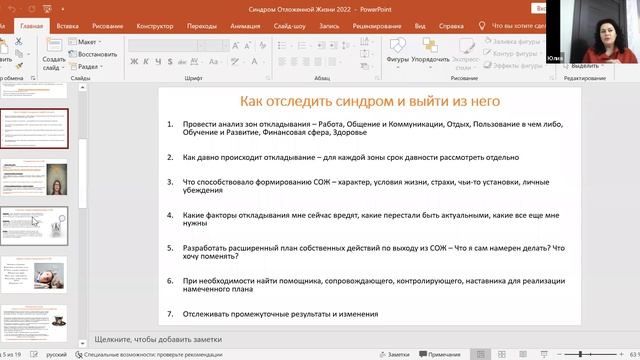Click the notes field Щелкните, чтобы добавить заметки
Image resolution: width=640 pixels, height=360 pixels.
click(158, 339)
